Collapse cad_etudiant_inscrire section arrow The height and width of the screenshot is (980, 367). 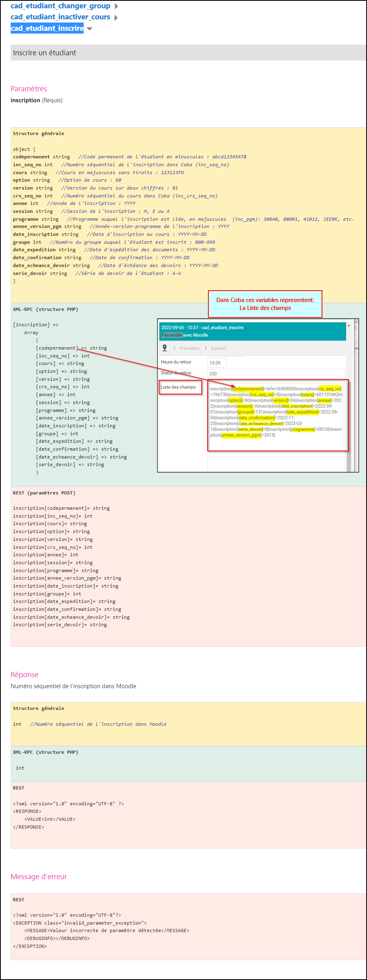pyautogui.click(x=90, y=28)
